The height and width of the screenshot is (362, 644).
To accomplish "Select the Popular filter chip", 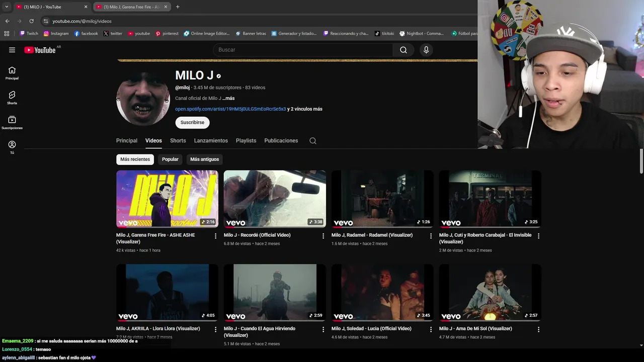I will [x=170, y=159].
